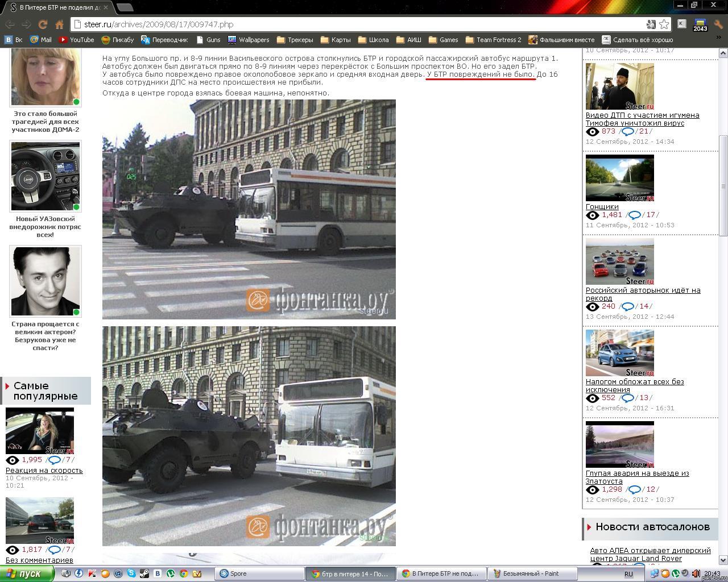Launch Skype from the quick launch bar
Viewport: 728px width, 582px height.
pyautogui.click(x=131, y=573)
